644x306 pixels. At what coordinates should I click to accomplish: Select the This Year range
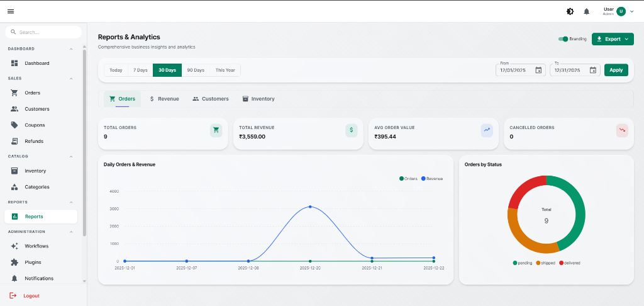[225, 71]
